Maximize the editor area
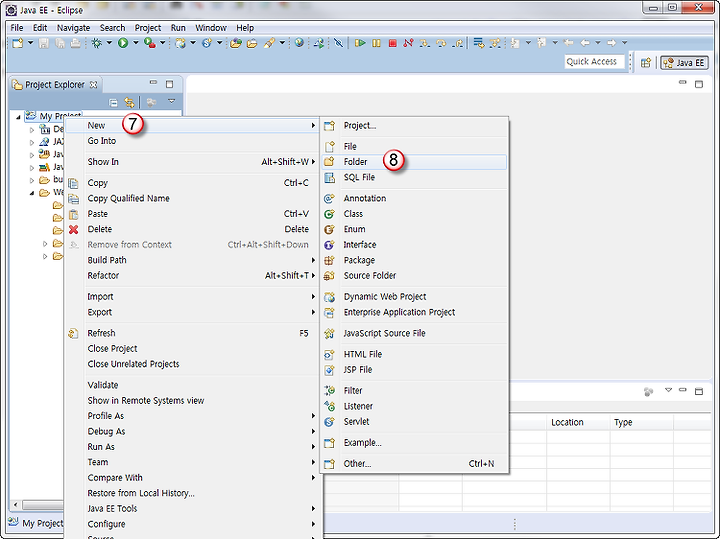 tap(699, 84)
